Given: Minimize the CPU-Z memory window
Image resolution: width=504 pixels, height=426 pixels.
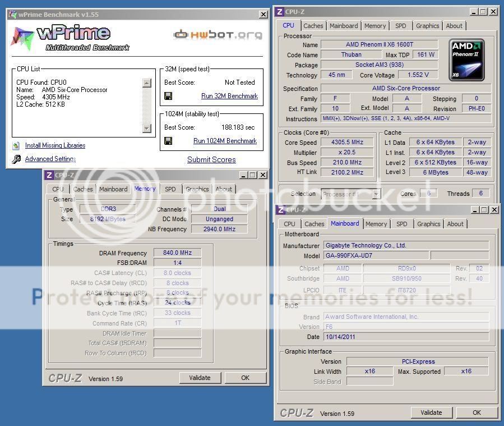Looking at the screenshot, I should click(x=243, y=175).
